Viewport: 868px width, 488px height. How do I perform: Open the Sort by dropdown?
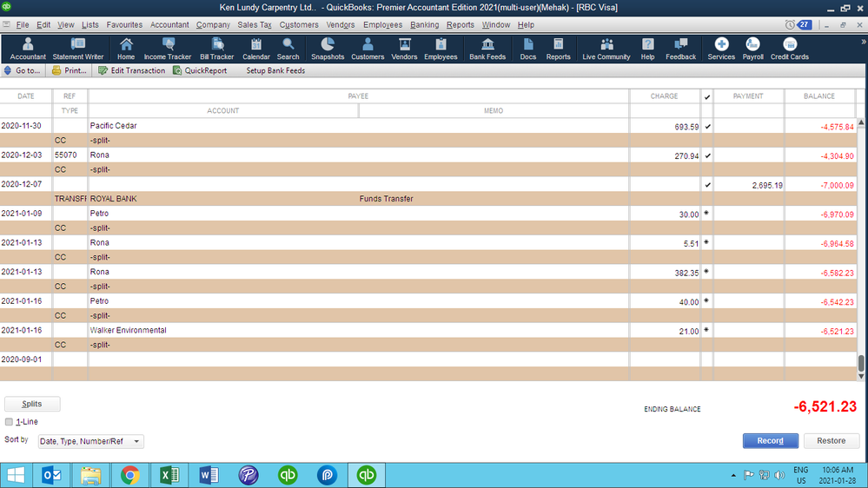point(90,441)
